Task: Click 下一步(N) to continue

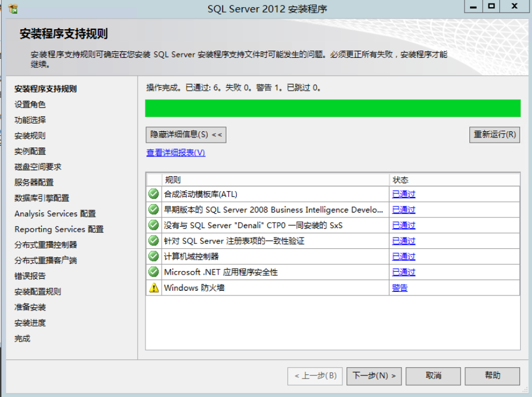Action: point(374,376)
